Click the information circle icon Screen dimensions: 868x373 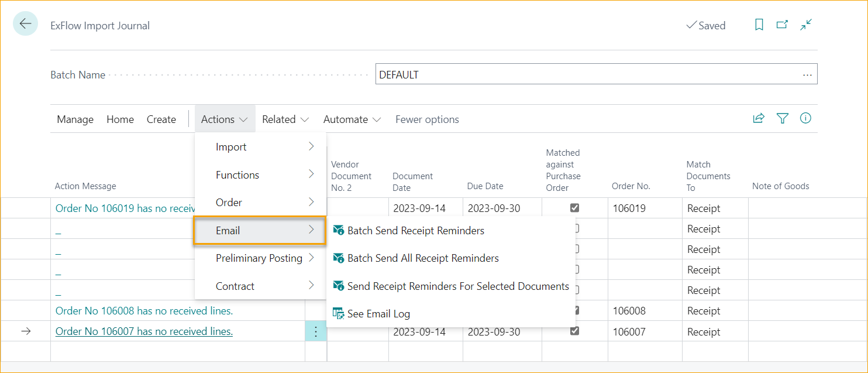[805, 119]
